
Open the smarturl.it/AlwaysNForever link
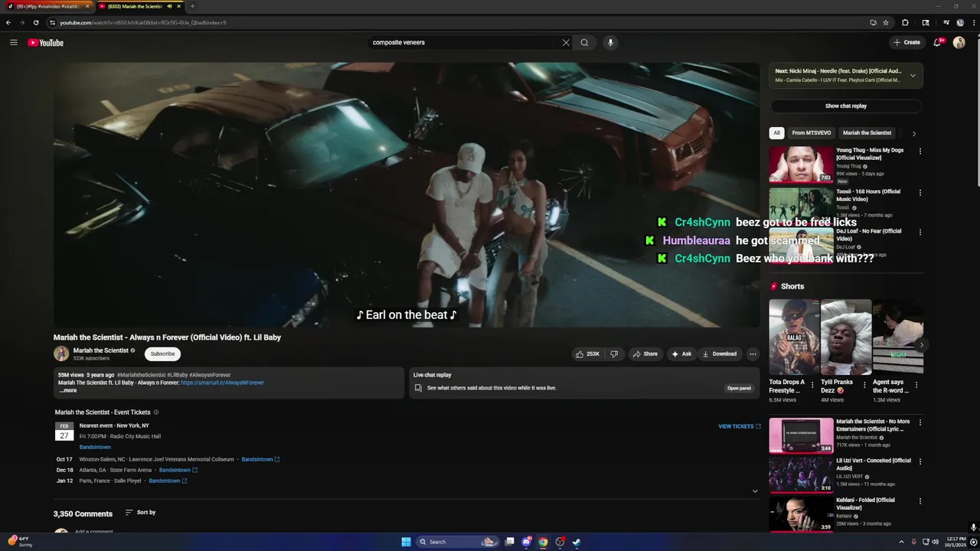pyautogui.click(x=222, y=383)
